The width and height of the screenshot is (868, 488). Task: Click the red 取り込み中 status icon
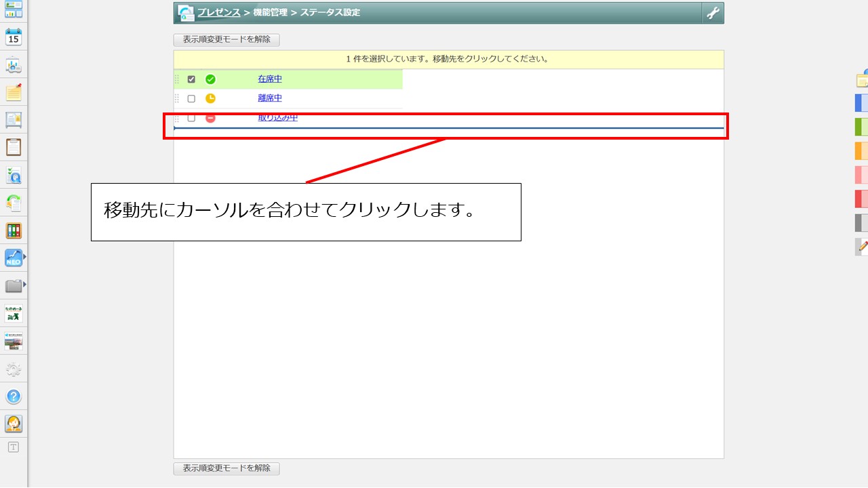coord(212,117)
